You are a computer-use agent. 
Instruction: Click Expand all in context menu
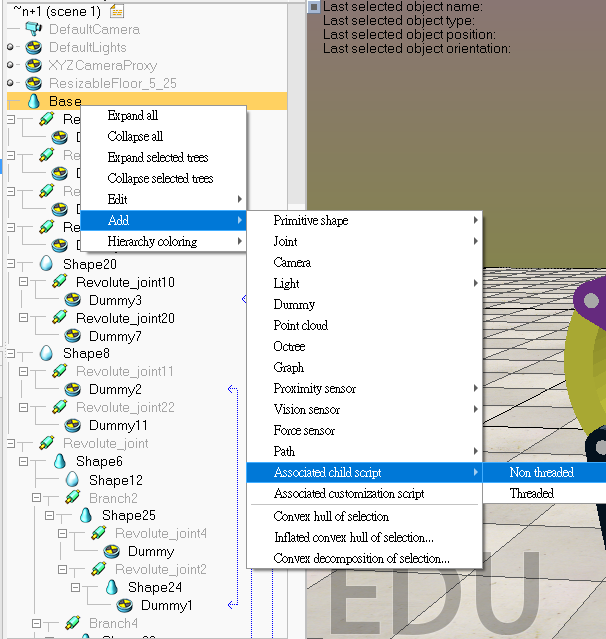click(x=133, y=116)
